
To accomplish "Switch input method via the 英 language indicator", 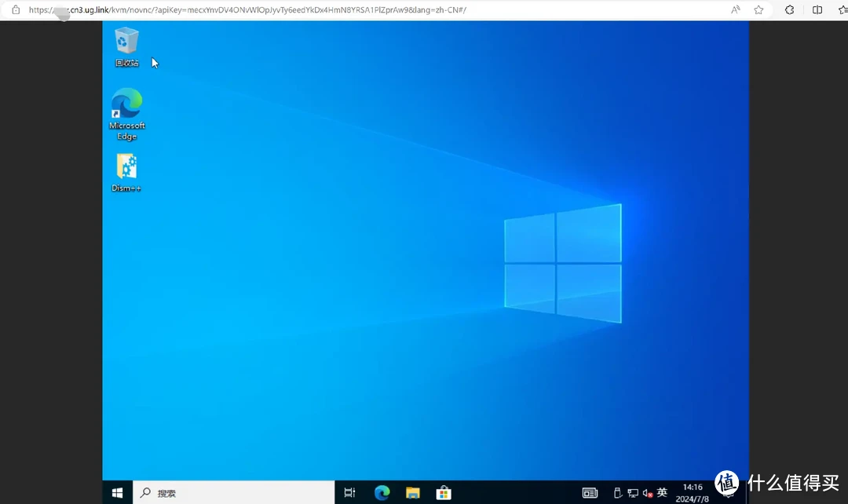I will [662, 492].
